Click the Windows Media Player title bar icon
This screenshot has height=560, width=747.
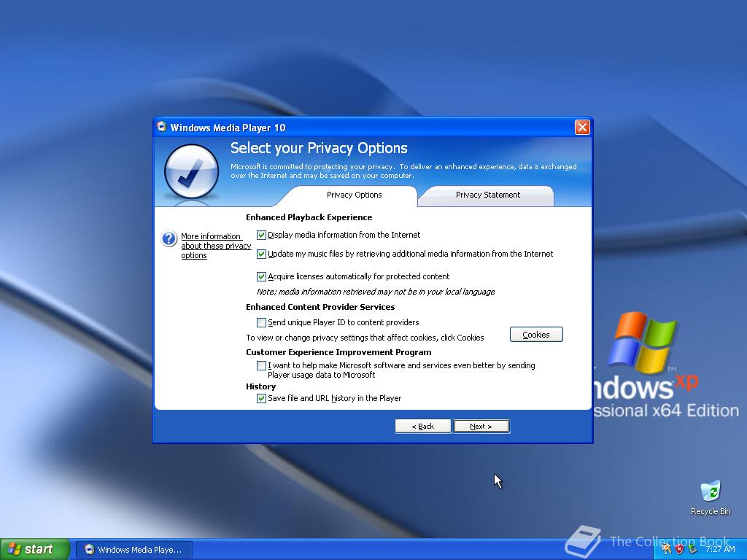(x=162, y=127)
